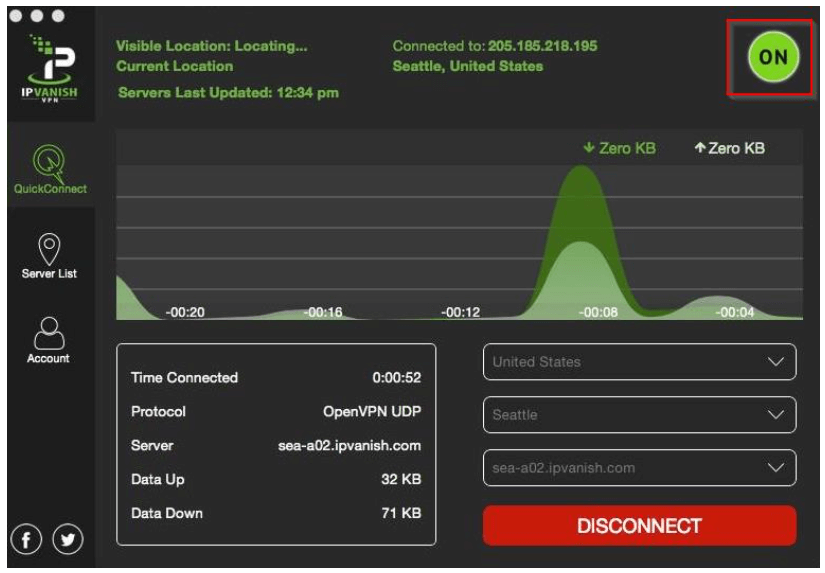The image size is (825, 573).
Task: Click the Protocol label
Action: click(x=158, y=411)
